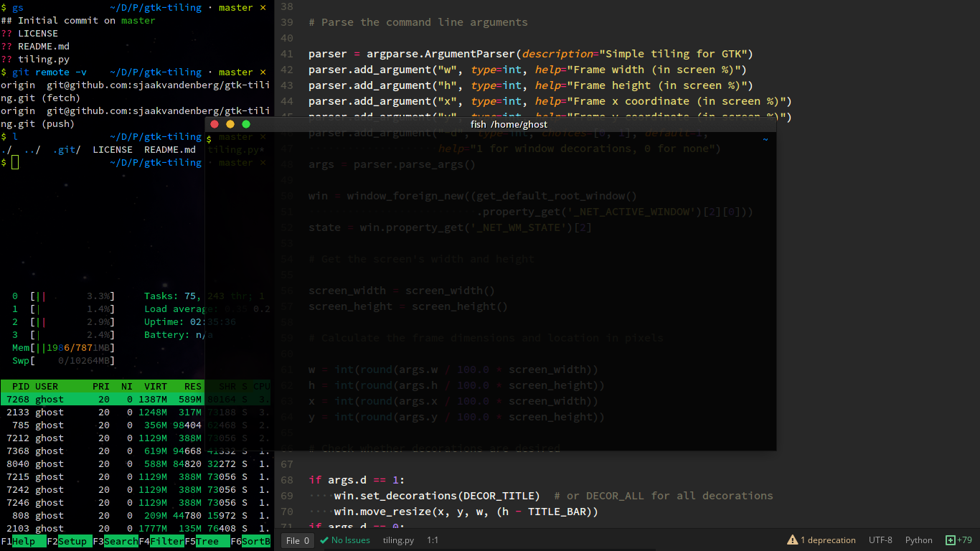Click F4 Filter in htop footer

coord(161,542)
